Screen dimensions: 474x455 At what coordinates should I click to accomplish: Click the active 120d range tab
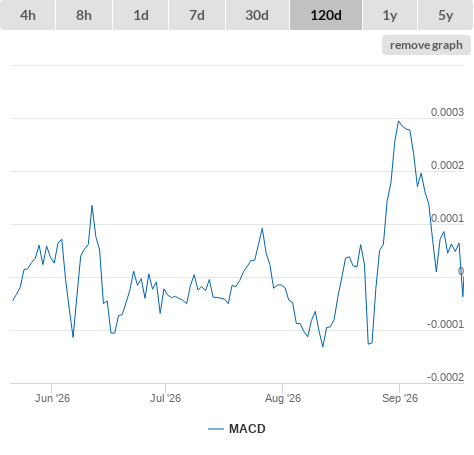point(326,15)
